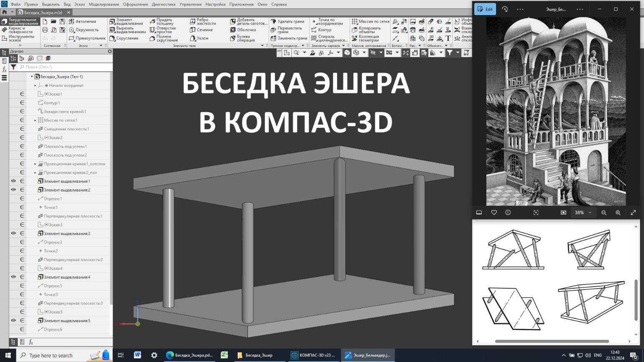
Task: Click the text T annotation tool
Action: [448, 38]
